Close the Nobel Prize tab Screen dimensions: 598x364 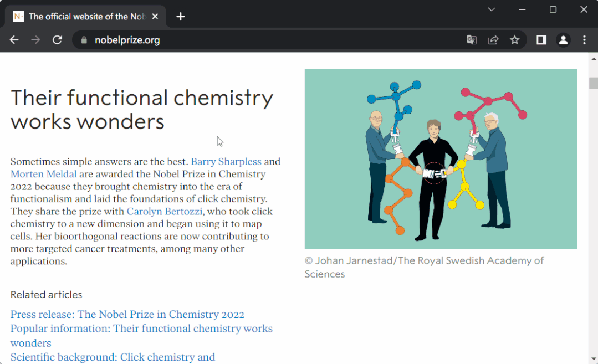(155, 17)
